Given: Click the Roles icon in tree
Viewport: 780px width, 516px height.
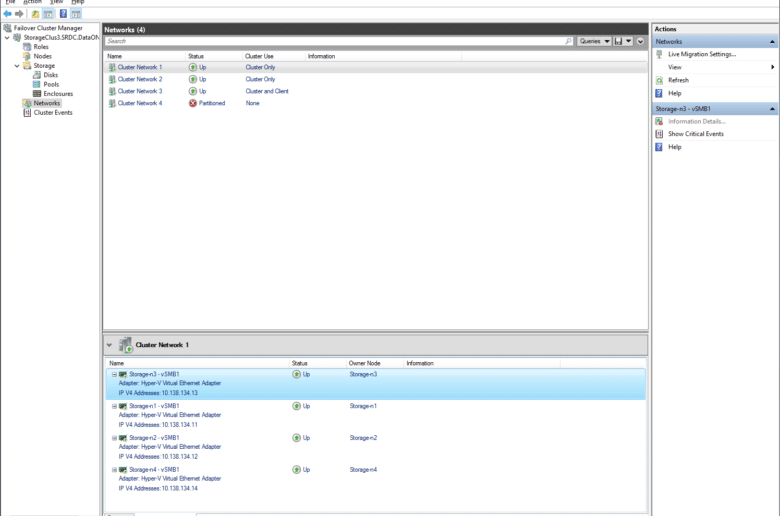Looking at the screenshot, I should tap(27, 47).
